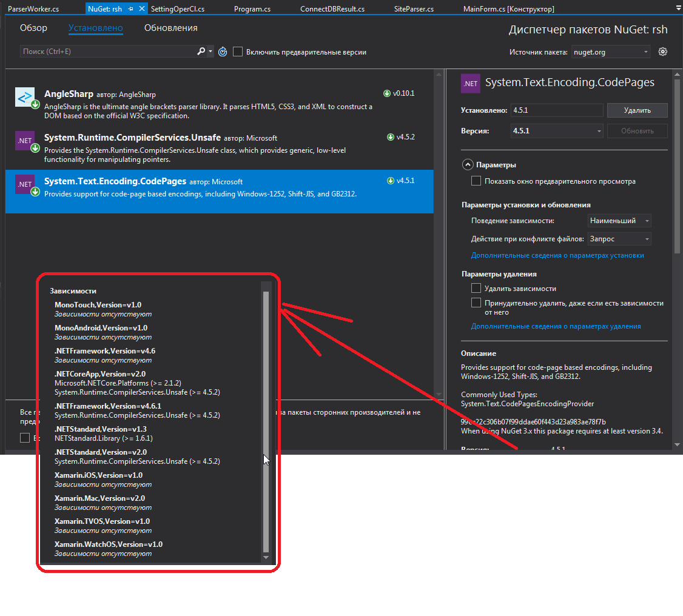Open file conflict action dropdown
Screen dimensions: 683x616
click(x=619, y=238)
